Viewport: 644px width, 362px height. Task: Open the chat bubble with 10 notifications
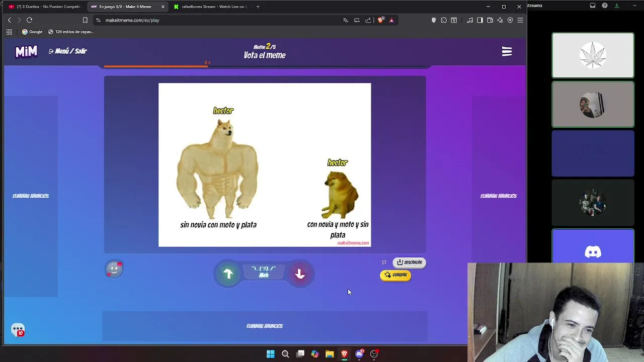(x=18, y=330)
